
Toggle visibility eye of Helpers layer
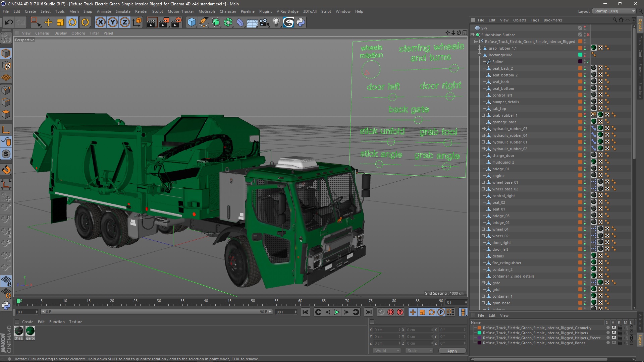(x=614, y=333)
